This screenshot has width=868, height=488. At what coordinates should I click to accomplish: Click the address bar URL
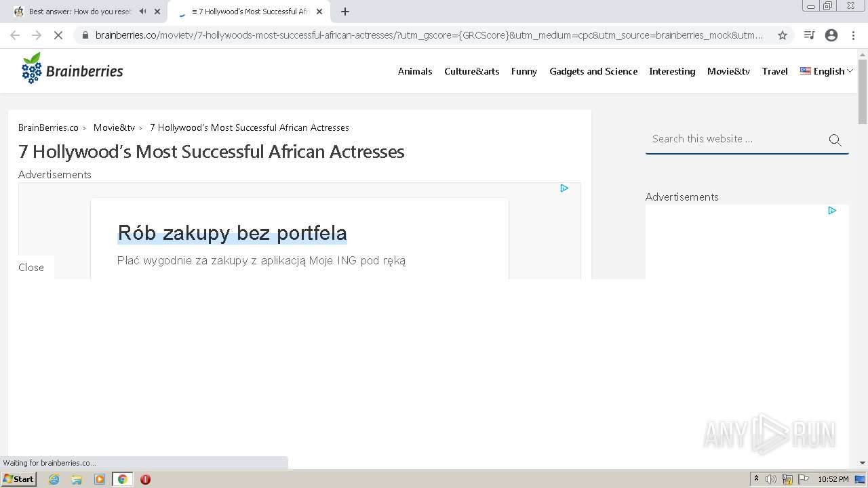pyautogui.click(x=429, y=35)
